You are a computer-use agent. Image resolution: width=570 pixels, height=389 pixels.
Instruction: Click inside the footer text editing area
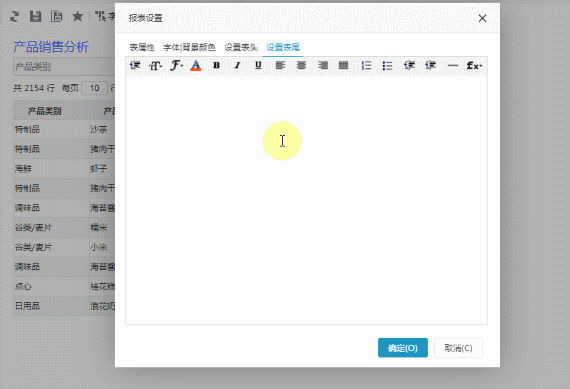[x=306, y=200]
